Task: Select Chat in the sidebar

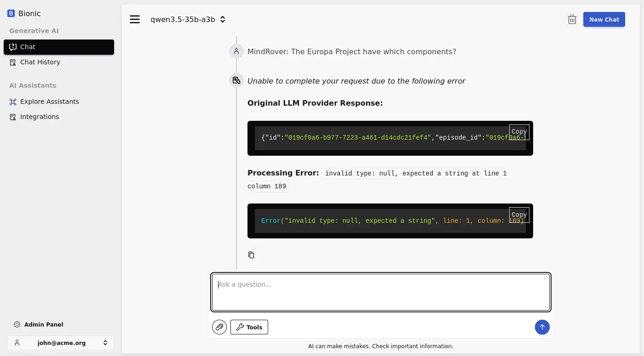Action: [59, 47]
